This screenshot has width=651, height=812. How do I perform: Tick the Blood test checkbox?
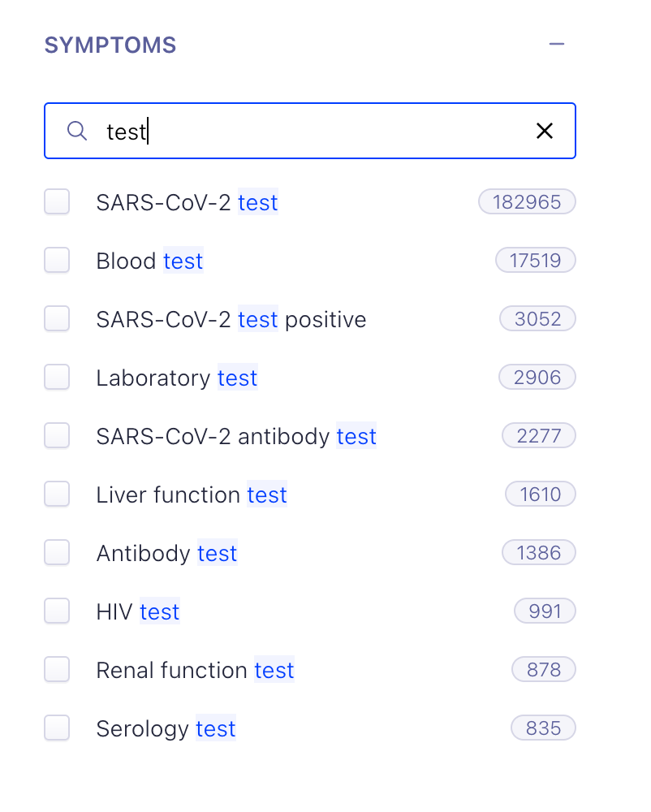pos(57,260)
